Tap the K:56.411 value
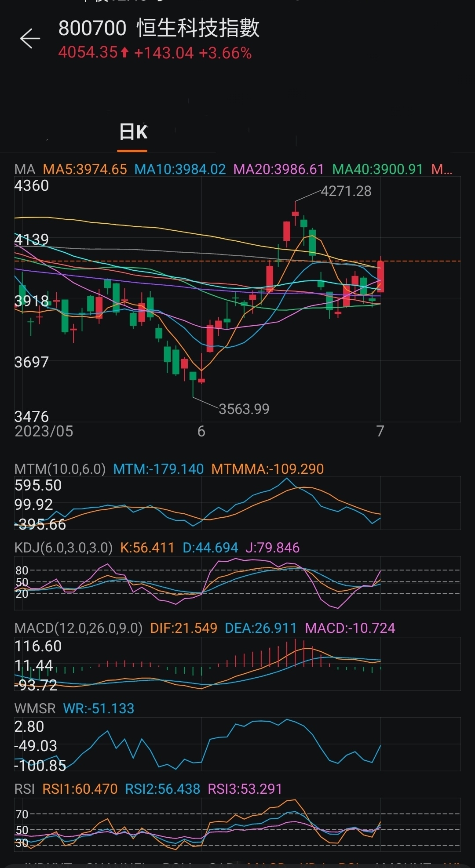 click(x=147, y=548)
